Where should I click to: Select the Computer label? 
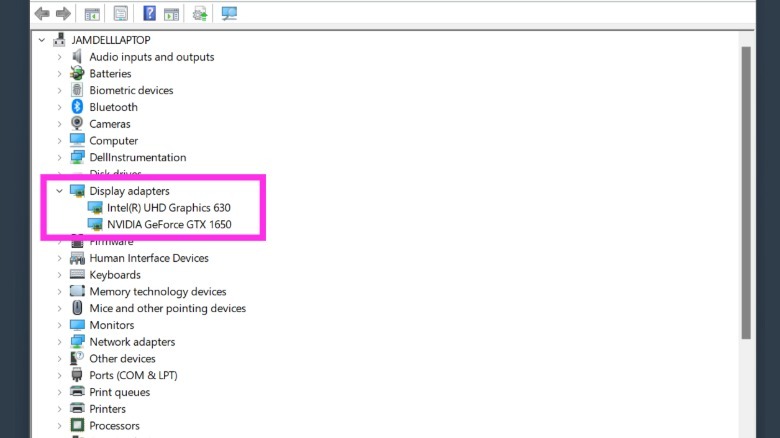[x=113, y=141]
